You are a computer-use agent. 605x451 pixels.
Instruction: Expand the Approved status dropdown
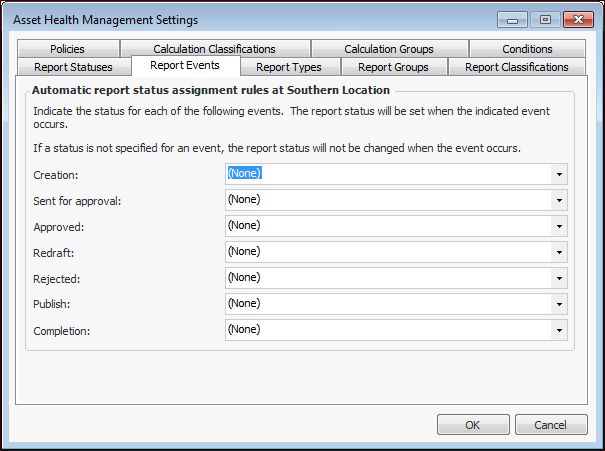coord(559,226)
